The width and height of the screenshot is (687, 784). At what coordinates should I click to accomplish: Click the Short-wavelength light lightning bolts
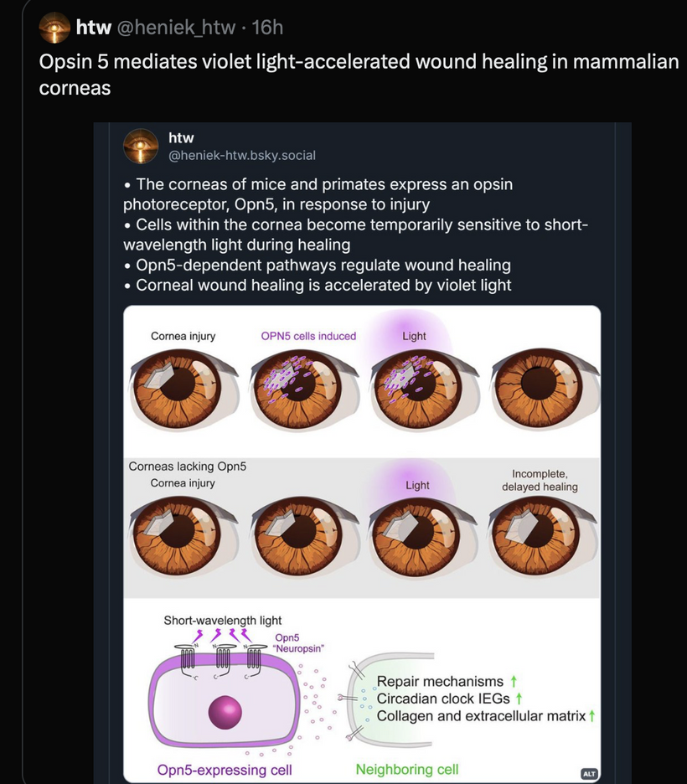click(223, 635)
